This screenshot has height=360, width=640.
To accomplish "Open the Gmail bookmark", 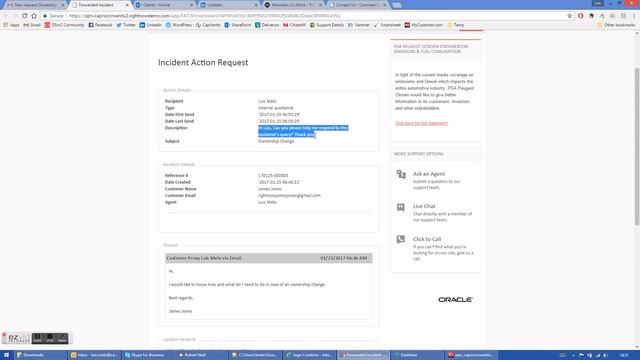I will pyautogui.click(x=32, y=25).
